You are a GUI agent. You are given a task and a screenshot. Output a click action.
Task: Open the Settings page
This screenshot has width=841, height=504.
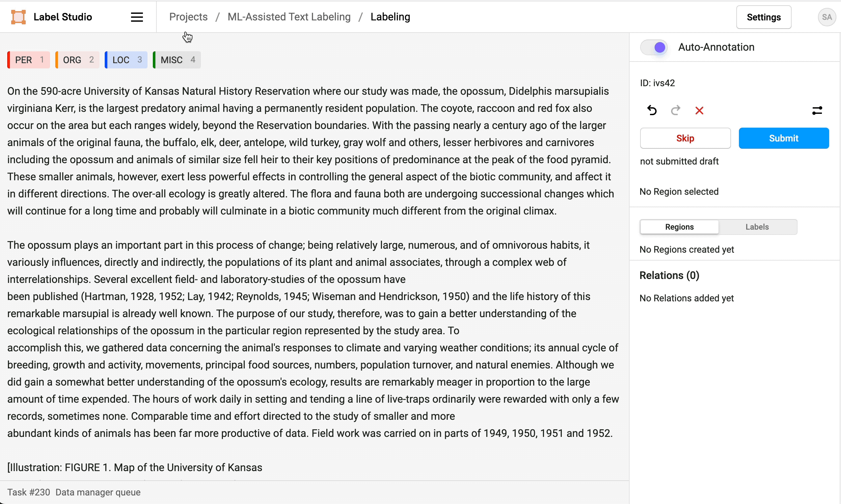tap(764, 17)
